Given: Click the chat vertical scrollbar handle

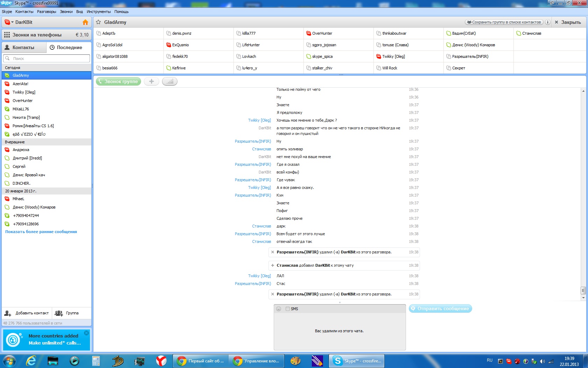Looking at the screenshot, I should coord(583,291).
